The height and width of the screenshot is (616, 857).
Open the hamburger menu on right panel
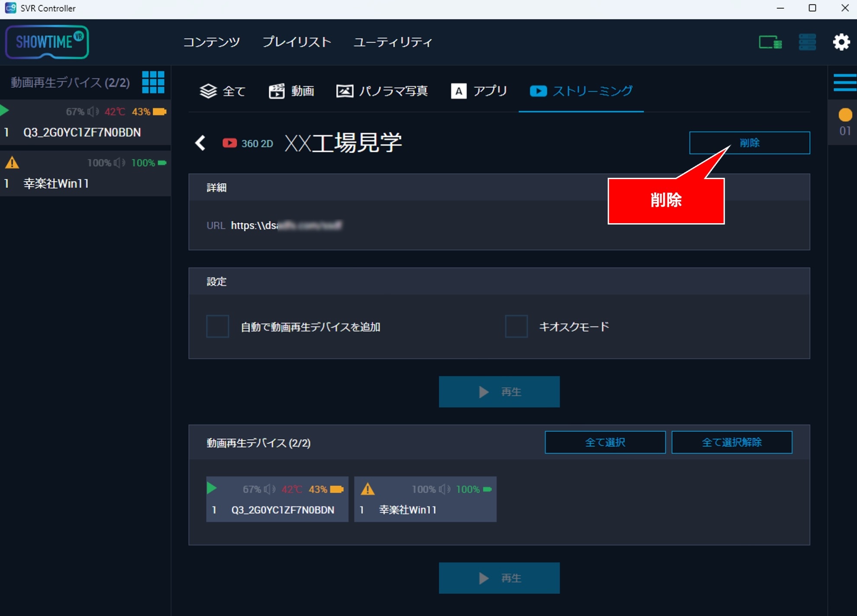coord(845,82)
